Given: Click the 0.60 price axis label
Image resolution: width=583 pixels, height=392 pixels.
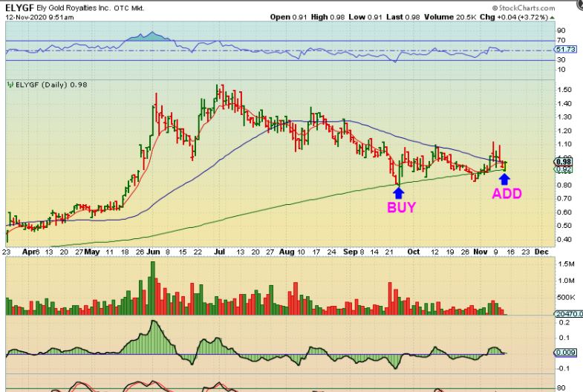Looking at the screenshot, I should (564, 212).
